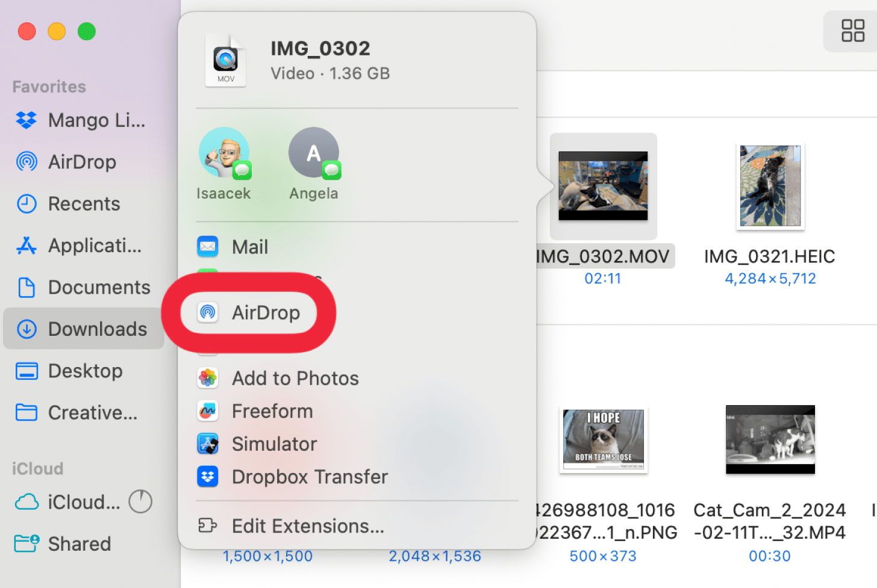Open Desktop from the sidebar
This screenshot has width=877, height=588.
click(x=86, y=371)
